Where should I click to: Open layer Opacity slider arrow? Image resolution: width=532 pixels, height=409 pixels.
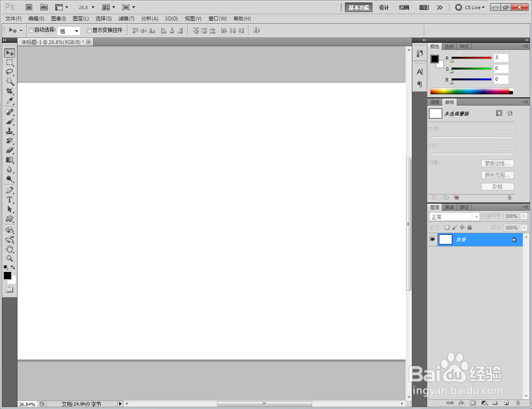525,216
